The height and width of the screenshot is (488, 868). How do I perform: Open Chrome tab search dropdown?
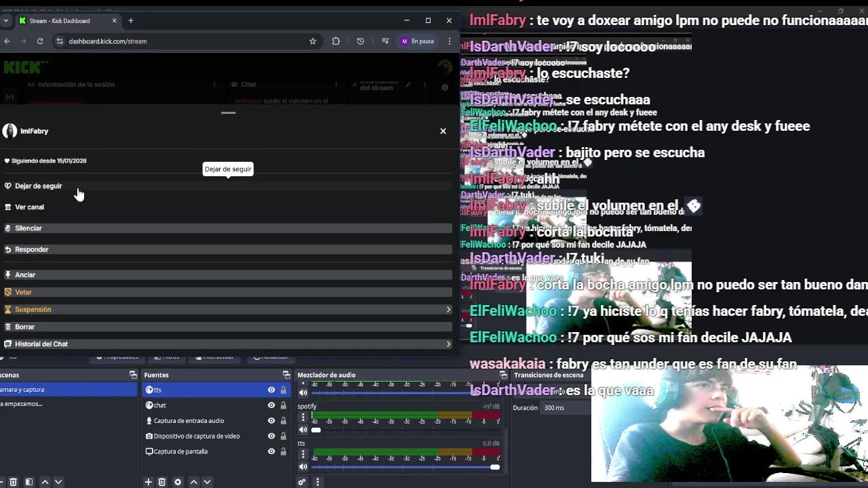click(6, 20)
